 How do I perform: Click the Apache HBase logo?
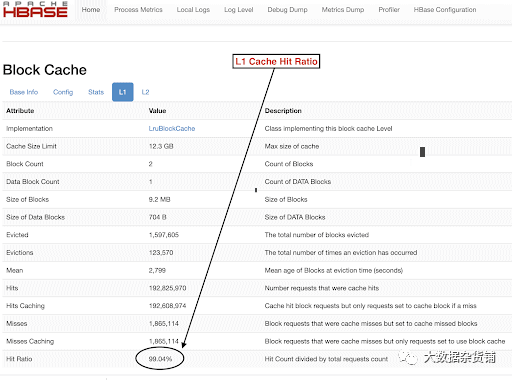click(35, 10)
